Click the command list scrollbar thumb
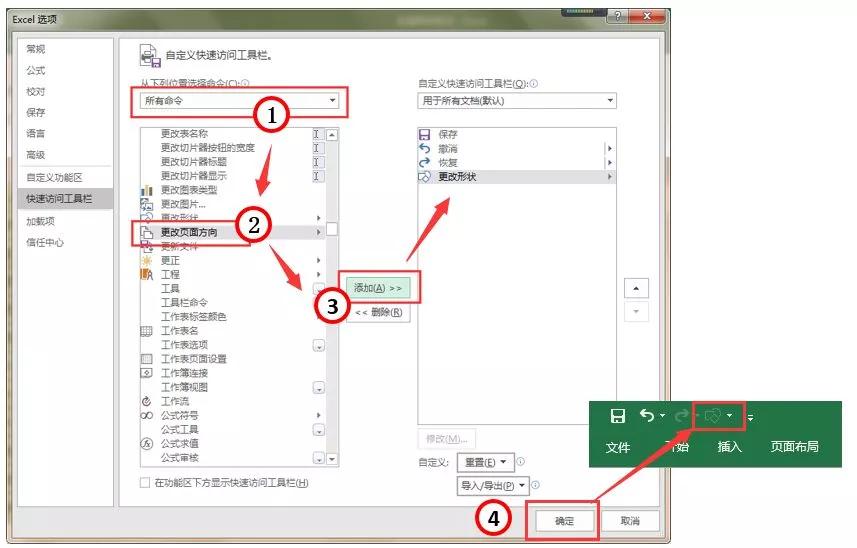The width and height of the screenshot is (857, 548). click(x=332, y=229)
